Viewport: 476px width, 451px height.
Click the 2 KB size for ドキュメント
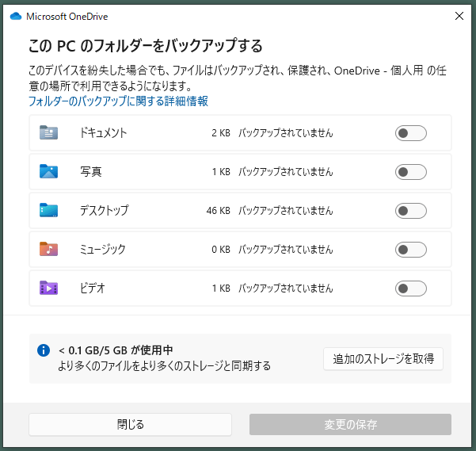click(x=221, y=132)
